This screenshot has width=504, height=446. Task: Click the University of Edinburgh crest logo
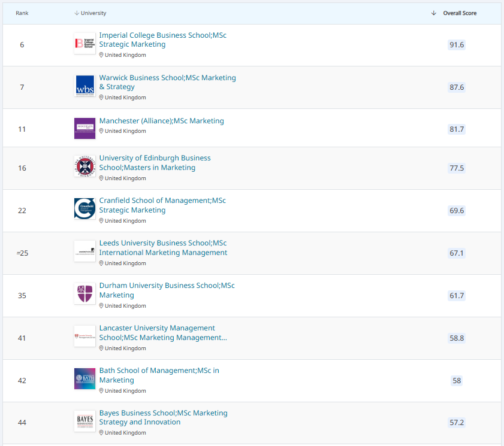tap(85, 166)
